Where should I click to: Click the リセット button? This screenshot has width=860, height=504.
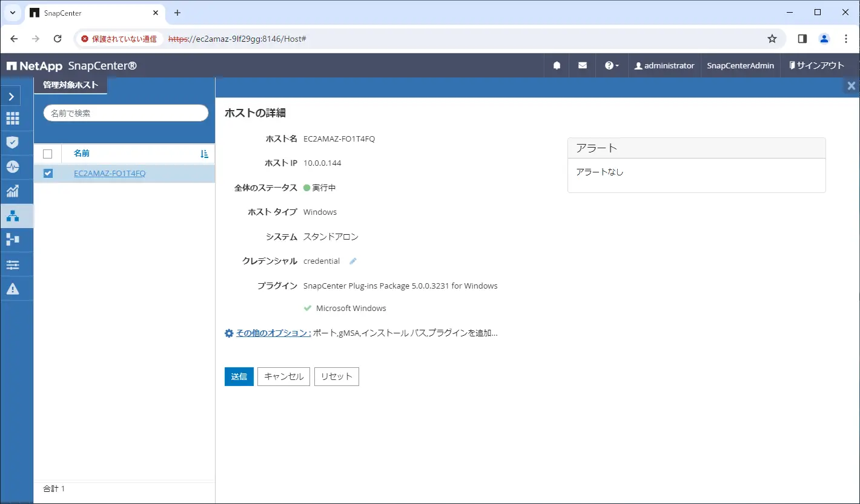pos(337,376)
